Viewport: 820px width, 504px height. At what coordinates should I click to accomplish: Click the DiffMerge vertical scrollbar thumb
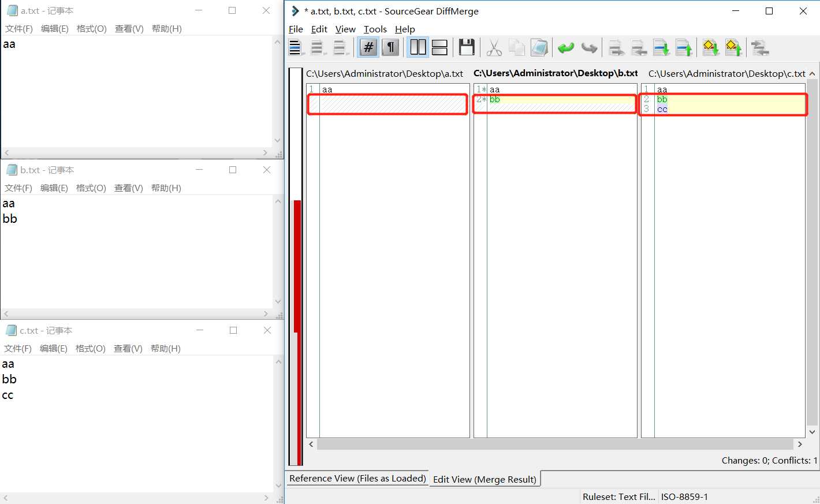(x=812, y=253)
